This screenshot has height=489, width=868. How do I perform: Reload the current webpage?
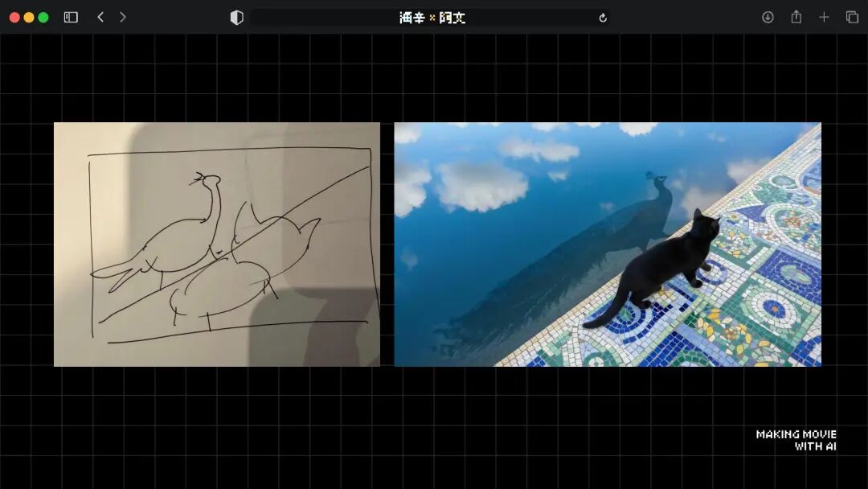tap(602, 16)
